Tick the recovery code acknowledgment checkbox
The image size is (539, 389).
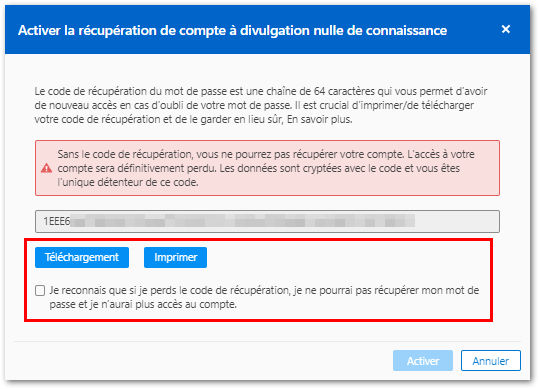tap(40, 290)
